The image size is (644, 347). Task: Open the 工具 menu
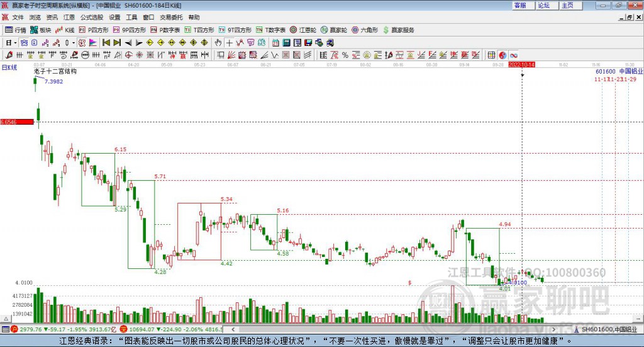click(131, 17)
